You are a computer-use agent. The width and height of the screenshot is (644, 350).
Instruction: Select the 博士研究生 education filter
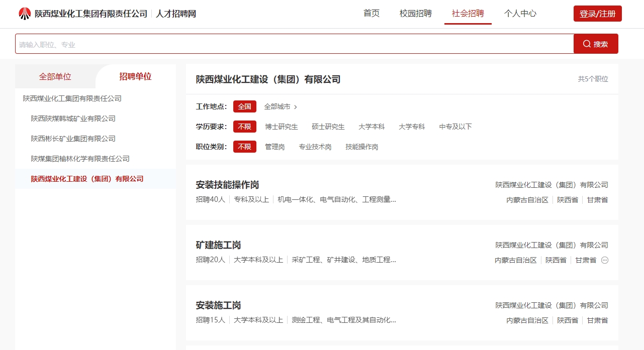(x=281, y=127)
